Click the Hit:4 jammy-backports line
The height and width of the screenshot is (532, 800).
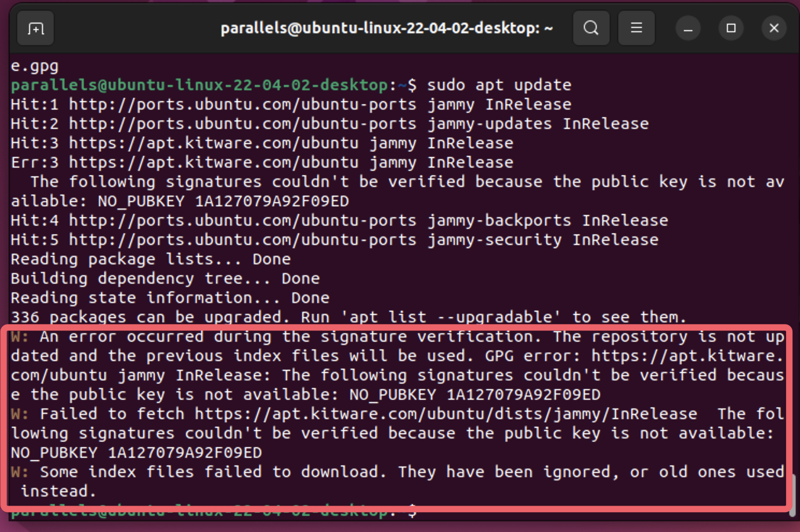coord(339,220)
